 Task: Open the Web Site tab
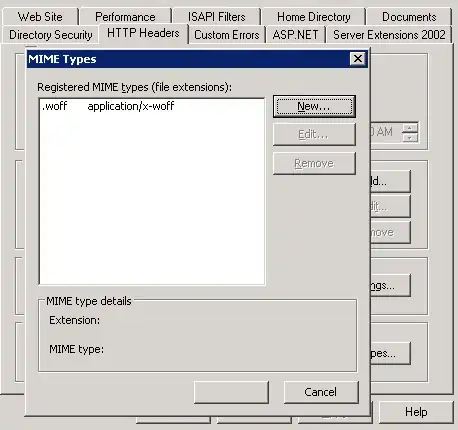40,17
